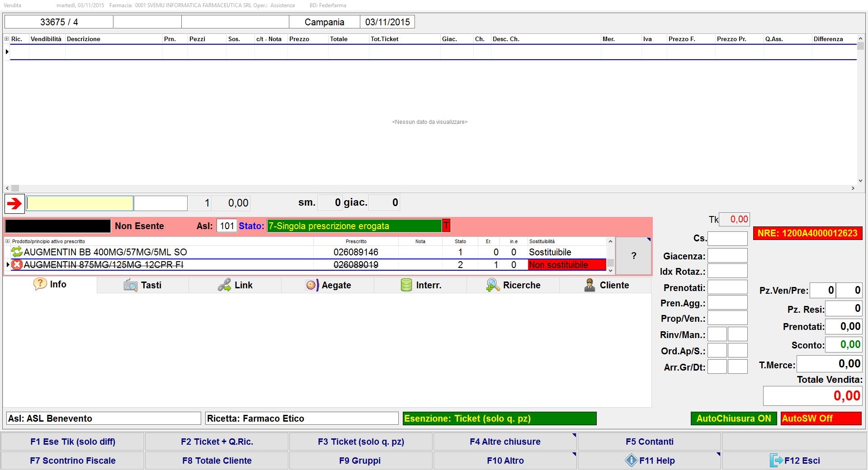Click the red X icon on Augmentin 875MG
The width and height of the screenshot is (868, 470).
point(17,265)
